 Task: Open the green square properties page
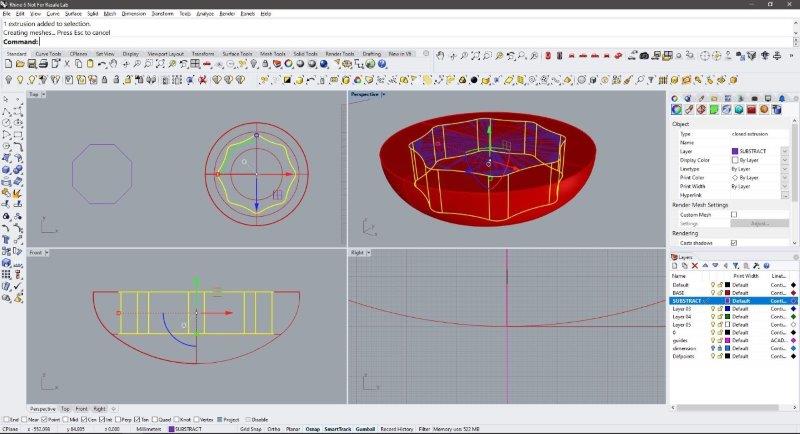point(714,109)
